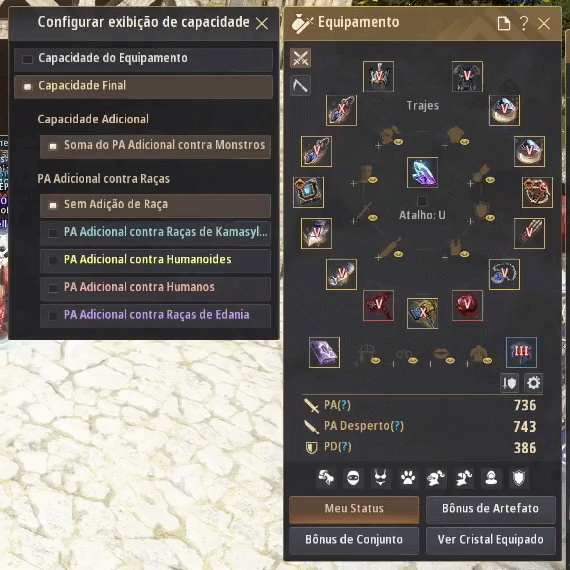Open the Meu Status tab
This screenshot has width=570, height=570.
pos(354,509)
